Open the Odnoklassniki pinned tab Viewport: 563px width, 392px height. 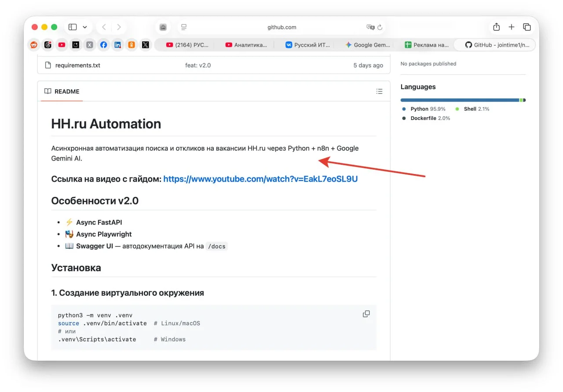click(132, 45)
